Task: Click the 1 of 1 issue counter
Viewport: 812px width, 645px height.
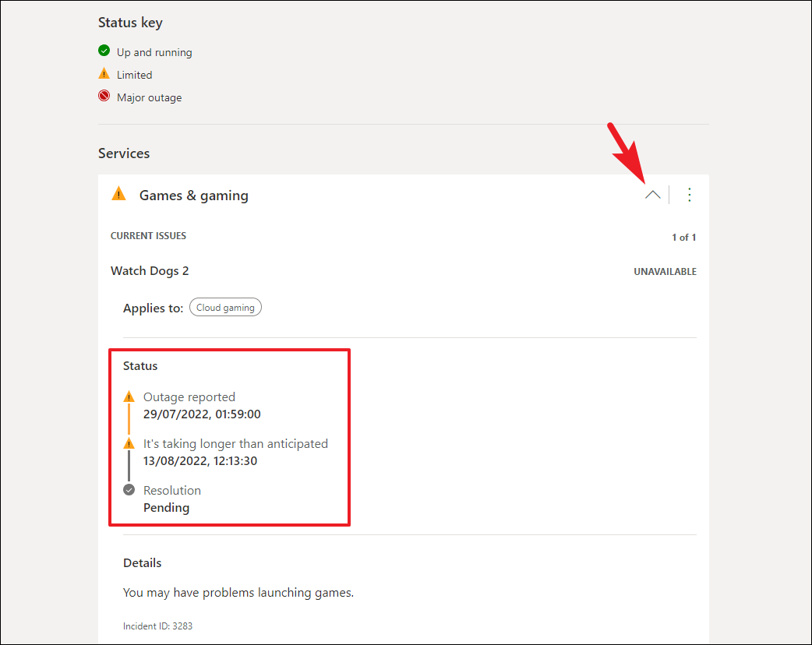Action: (683, 238)
